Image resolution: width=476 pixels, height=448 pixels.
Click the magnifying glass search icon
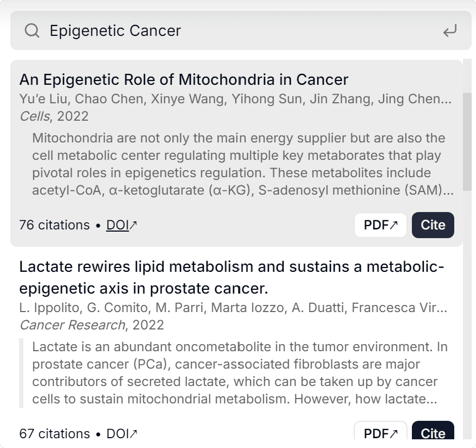point(32,31)
